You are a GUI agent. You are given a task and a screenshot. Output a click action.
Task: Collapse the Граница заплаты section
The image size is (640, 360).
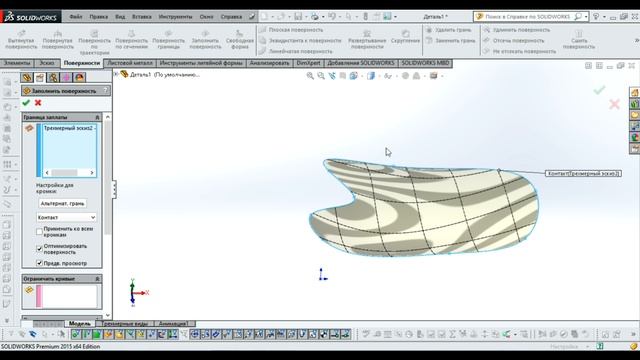coord(97,117)
